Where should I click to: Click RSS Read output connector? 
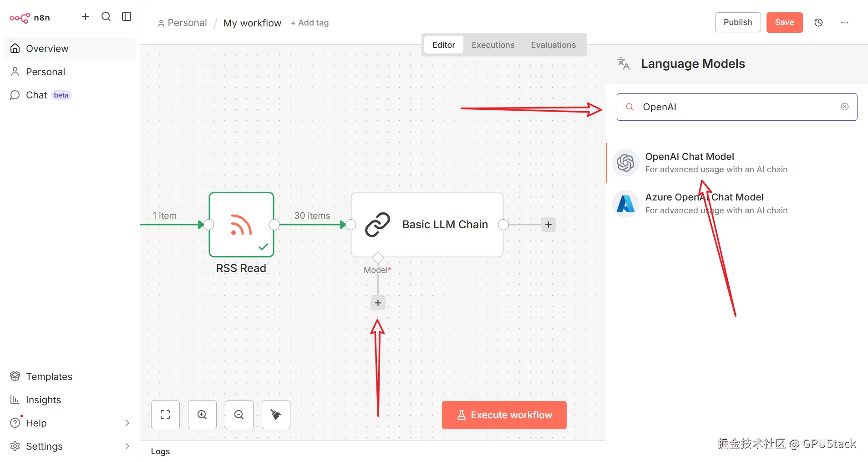tap(274, 225)
